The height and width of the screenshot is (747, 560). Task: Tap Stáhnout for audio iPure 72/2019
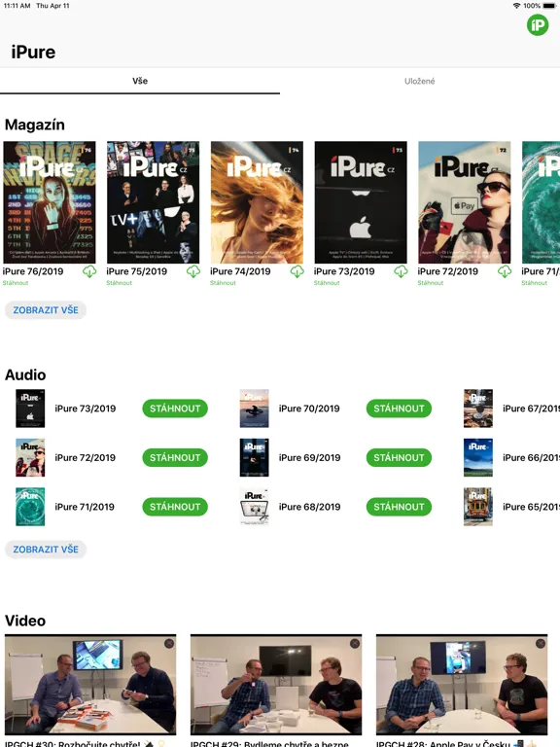175,457
